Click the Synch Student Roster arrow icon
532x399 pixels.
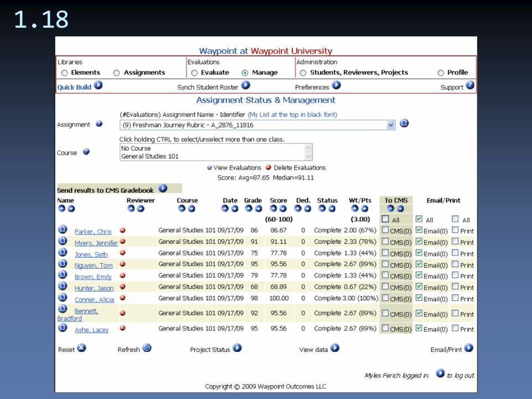[x=245, y=85]
